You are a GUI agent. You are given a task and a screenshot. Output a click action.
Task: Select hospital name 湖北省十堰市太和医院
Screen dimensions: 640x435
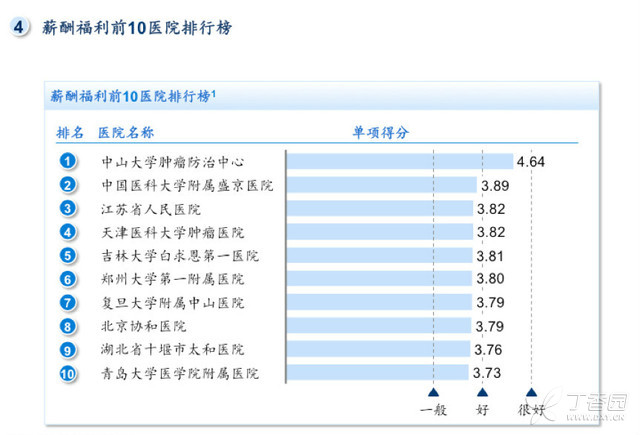click(x=173, y=349)
